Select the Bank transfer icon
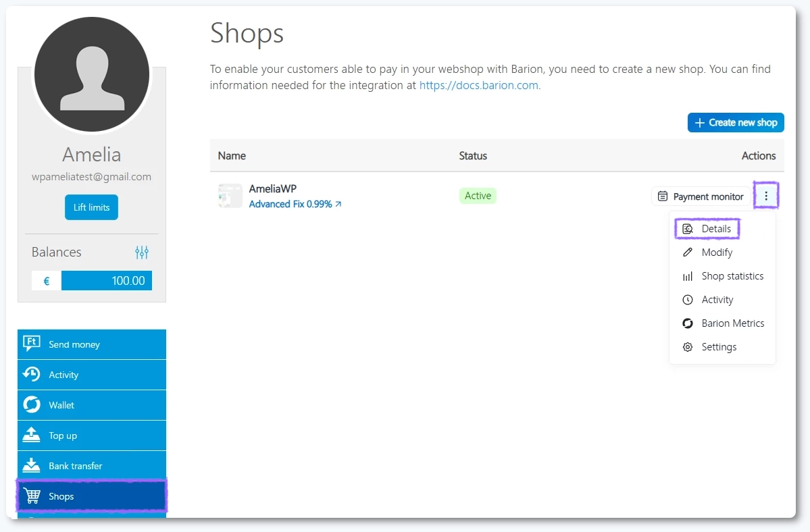This screenshot has width=810, height=532. click(x=32, y=466)
